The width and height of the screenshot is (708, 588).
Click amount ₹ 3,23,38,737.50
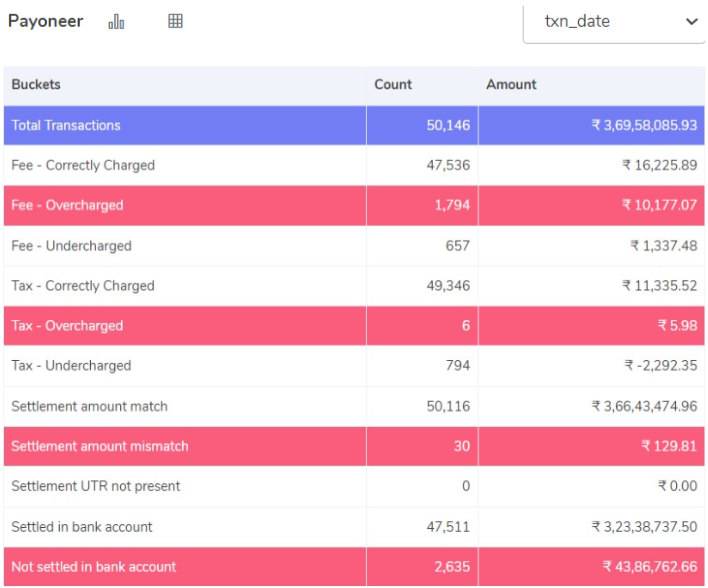click(x=644, y=527)
